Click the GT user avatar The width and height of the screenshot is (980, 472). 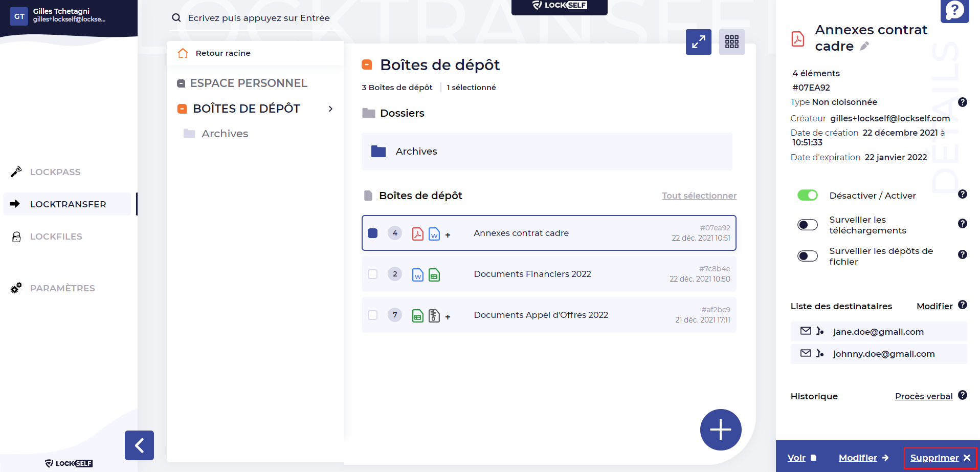pyautogui.click(x=19, y=16)
